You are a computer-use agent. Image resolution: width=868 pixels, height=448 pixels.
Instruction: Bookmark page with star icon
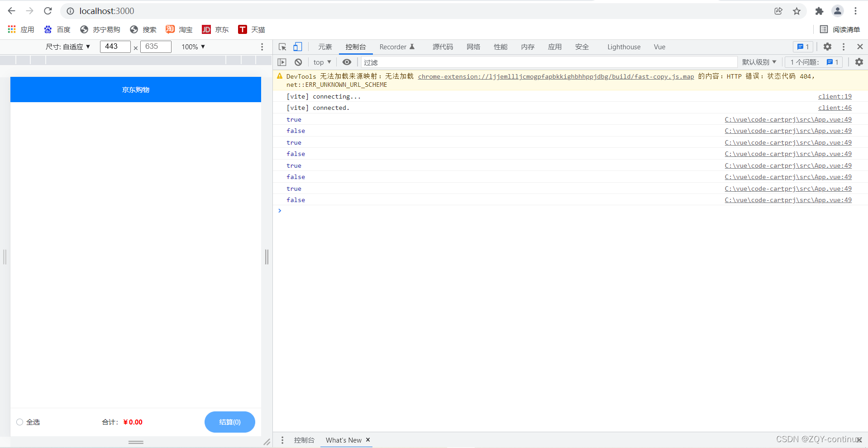point(797,11)
